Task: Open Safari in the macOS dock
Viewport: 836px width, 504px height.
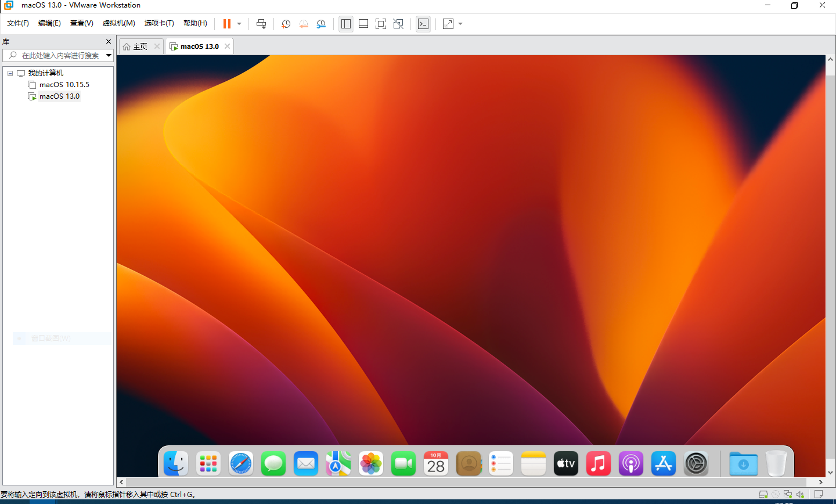Action: (241, 463)
